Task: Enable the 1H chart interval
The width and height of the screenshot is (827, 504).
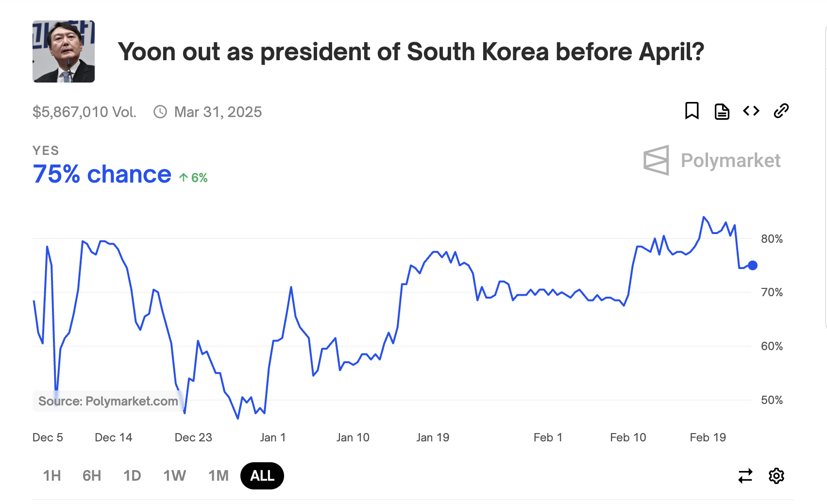Action: [51, 476]
